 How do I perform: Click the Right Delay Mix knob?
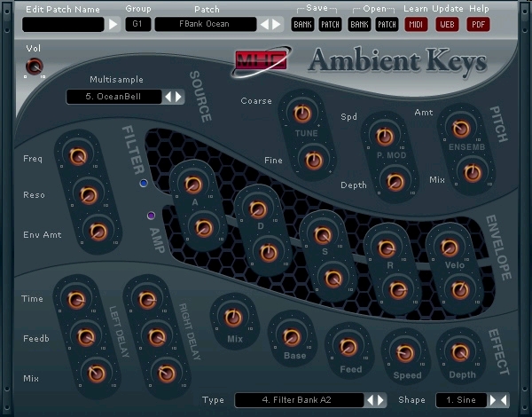[x=167, y=374]
